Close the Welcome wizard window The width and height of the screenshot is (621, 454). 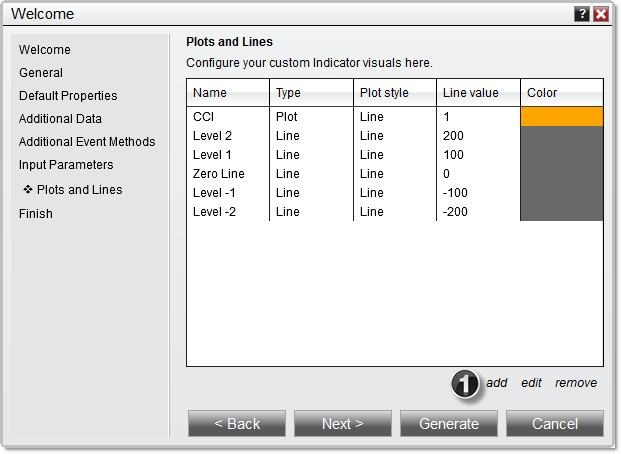600,14
